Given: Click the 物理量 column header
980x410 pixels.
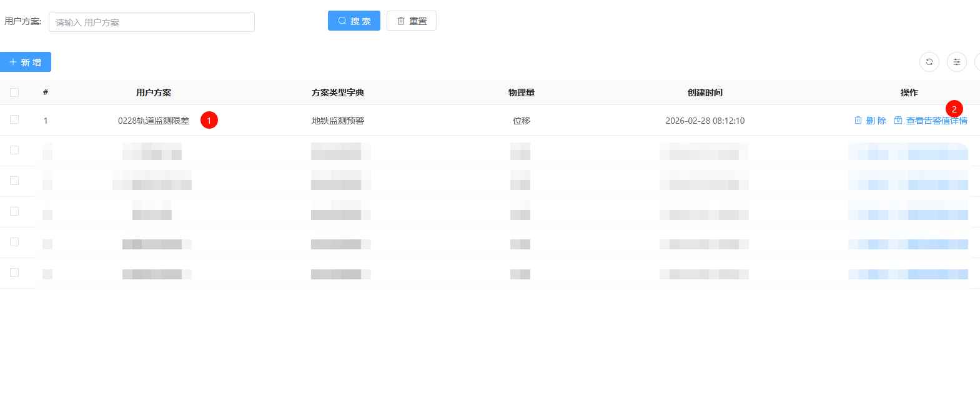Looking at the screenshot, I should click(521, 92).
